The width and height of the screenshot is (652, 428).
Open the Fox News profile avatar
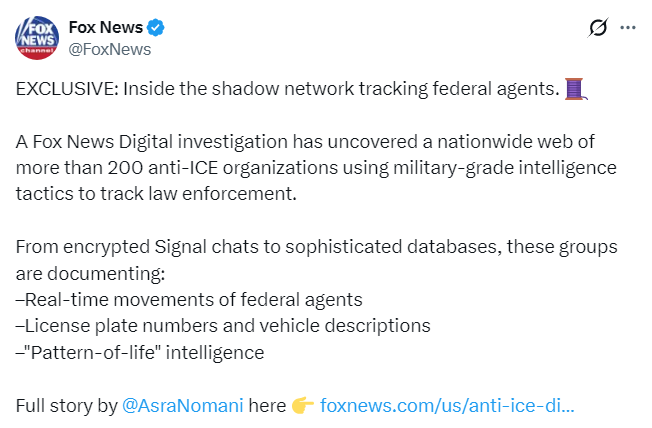(36, 38)
